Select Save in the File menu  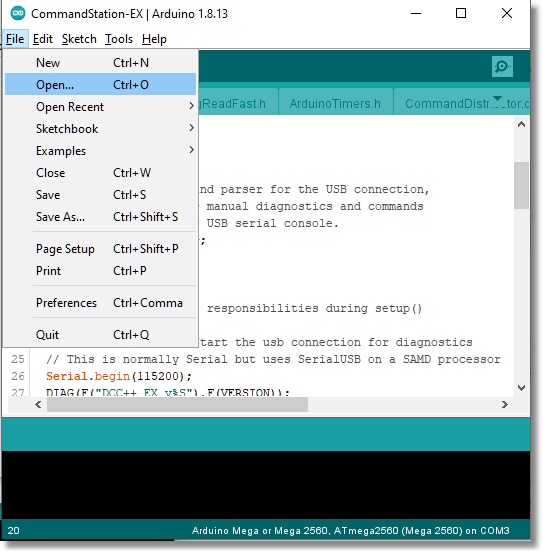point(100,195)
